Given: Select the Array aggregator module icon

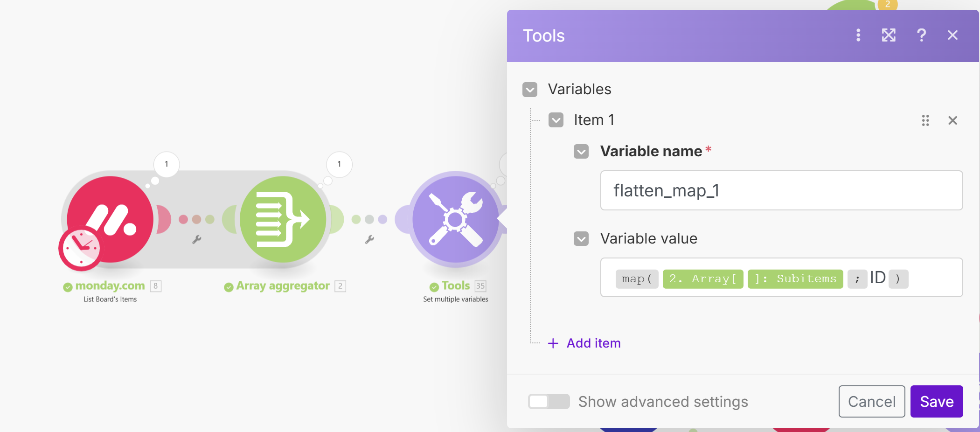Looking at the screenshot, I should [x=283, y=219].
